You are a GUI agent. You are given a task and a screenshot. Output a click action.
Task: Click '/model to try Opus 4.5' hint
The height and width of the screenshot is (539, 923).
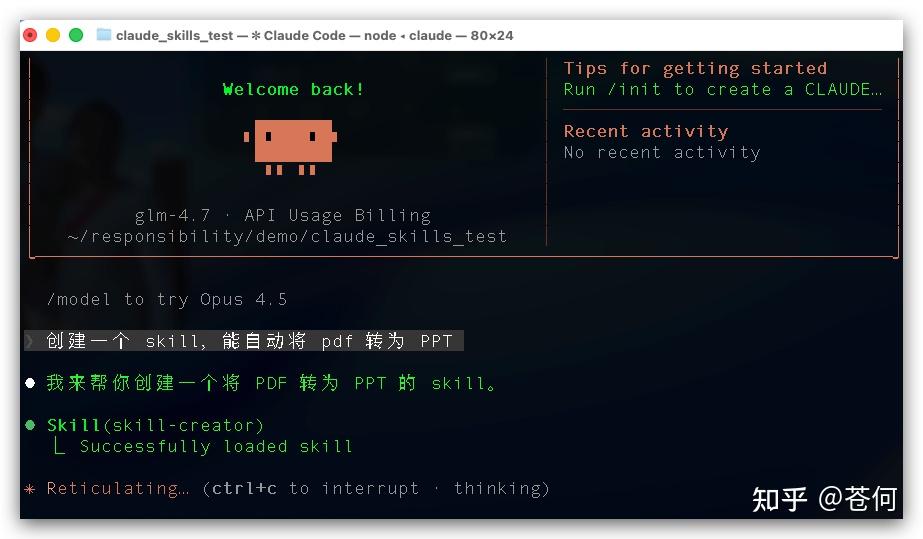click(x=167, y=300)
